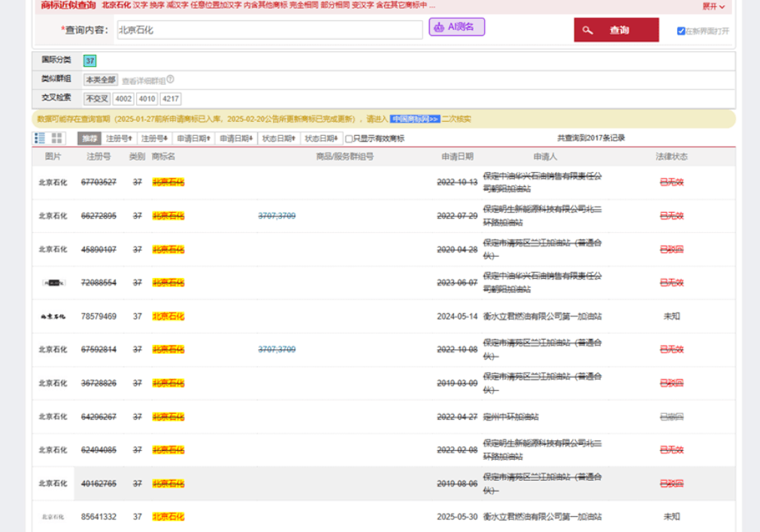Open the 中国商标网 link

pos(414,119)
